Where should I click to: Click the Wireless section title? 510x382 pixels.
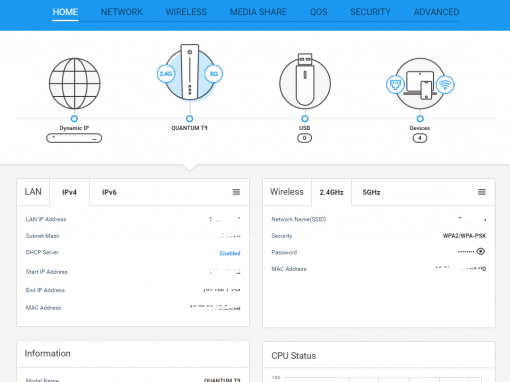click(287, 192)
